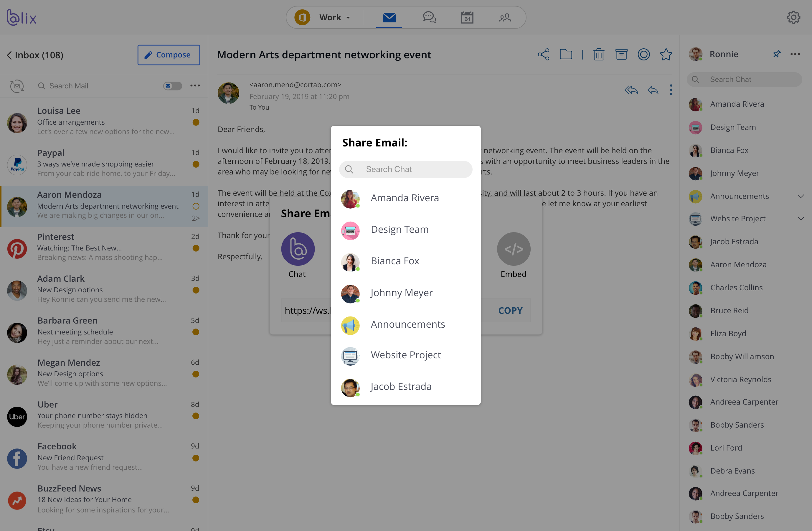
Task: Expand the Announcements chat group
Action: click(x=801, y=196)
